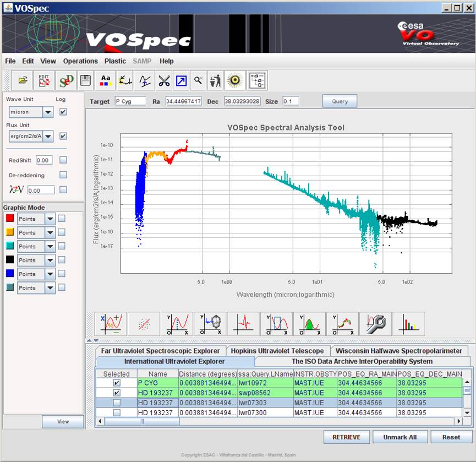The height and width of the screenshot is (462, 476).
Task: Tick the checkbox beside the lambda-V field
Action: point(63,189)
